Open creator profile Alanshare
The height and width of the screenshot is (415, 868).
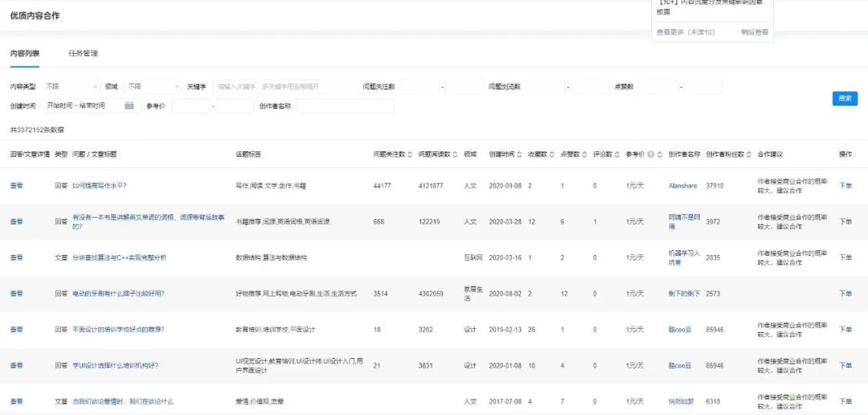(682, 186)
